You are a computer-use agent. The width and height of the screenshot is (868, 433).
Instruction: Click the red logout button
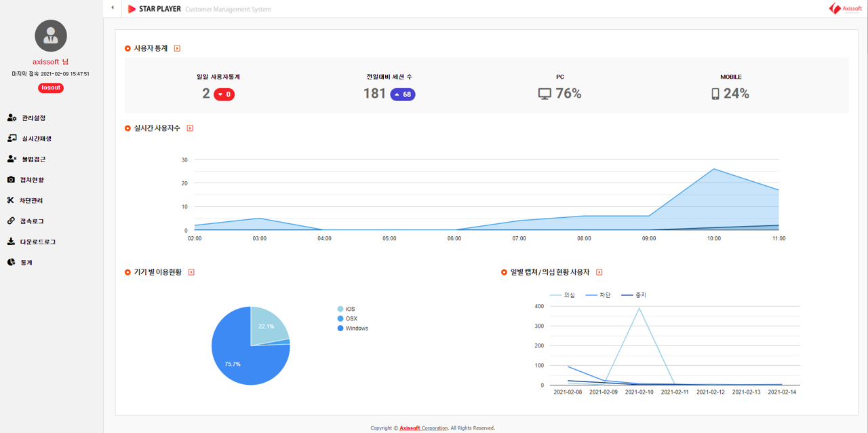[x=51, y=88]
